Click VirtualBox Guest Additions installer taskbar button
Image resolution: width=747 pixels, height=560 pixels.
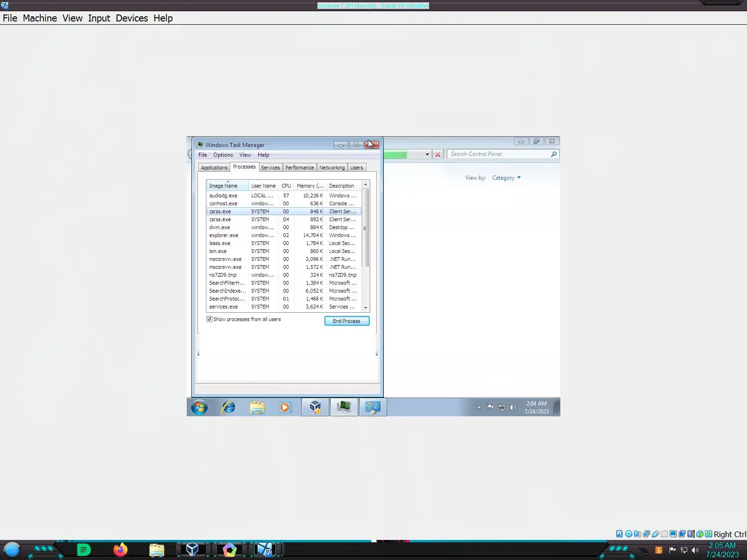(x=315, y=407)
